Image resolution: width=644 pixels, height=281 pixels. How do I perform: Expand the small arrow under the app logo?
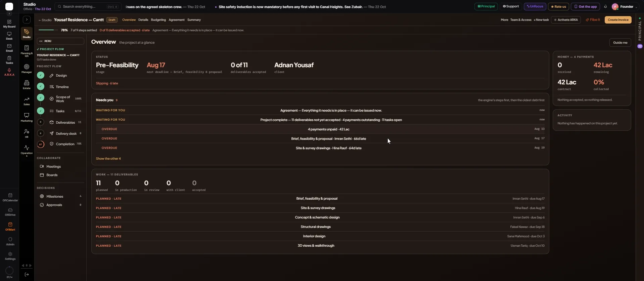coord(9,14)
